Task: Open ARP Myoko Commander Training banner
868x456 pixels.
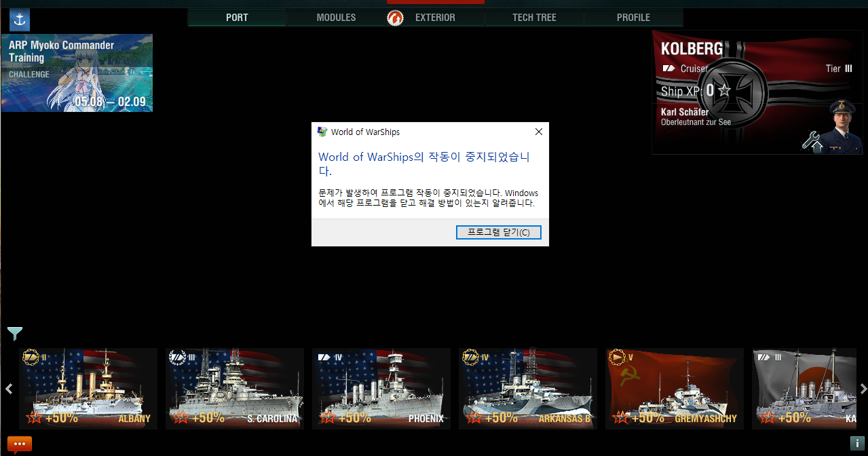Action: 77,73
